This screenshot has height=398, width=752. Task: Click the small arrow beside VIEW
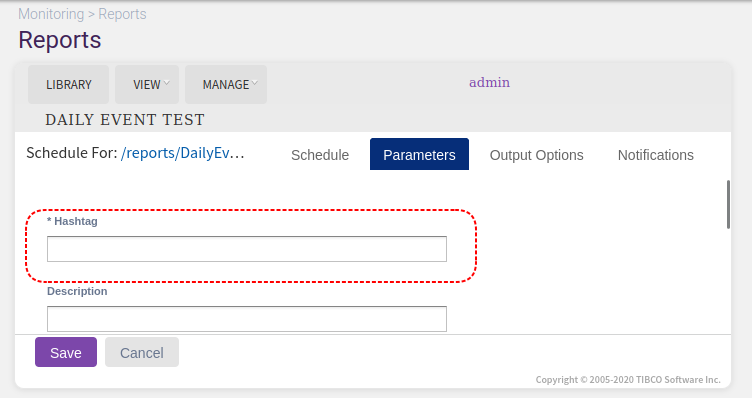tap(166, 83)
